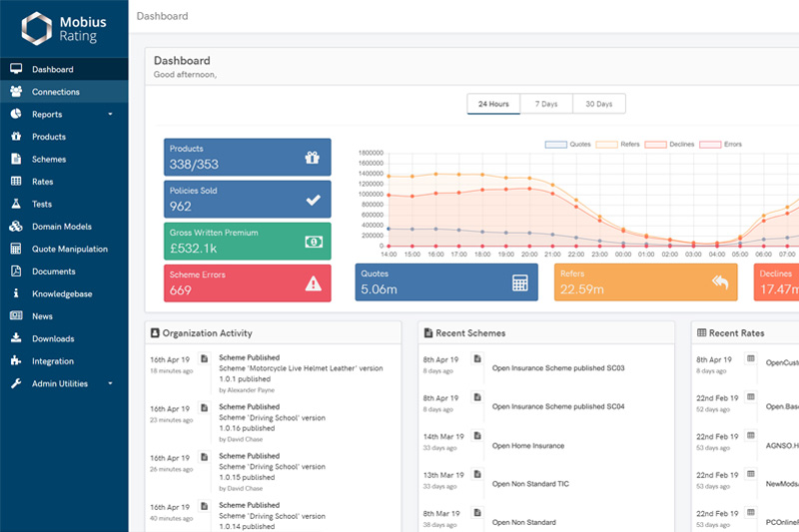Click the gift icon on Products card
Viewport: 799px width, 532px height.
313,157
